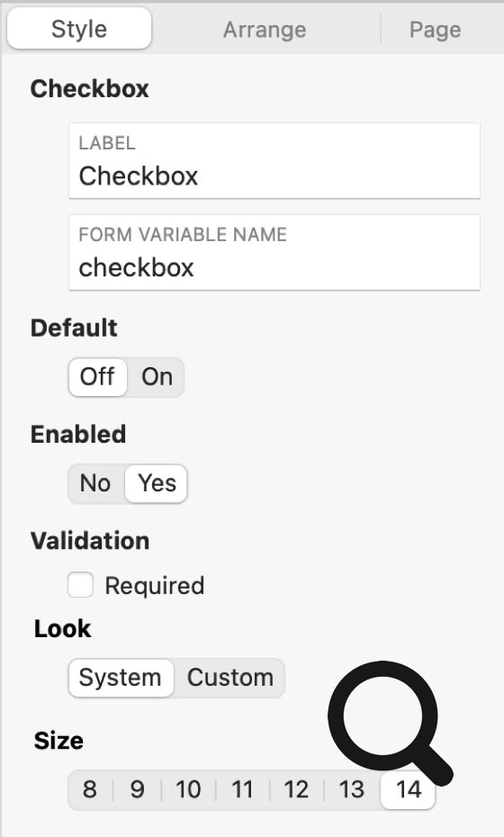This screenshot has width=504, height=837.
Task: Select the System look option
Action: tap(121, 678)
